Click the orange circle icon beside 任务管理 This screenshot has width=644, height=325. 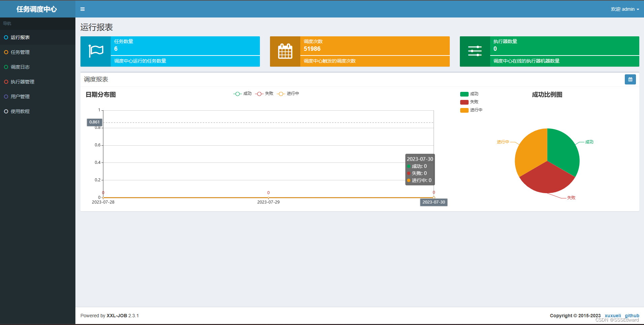[x=6, y=52]
